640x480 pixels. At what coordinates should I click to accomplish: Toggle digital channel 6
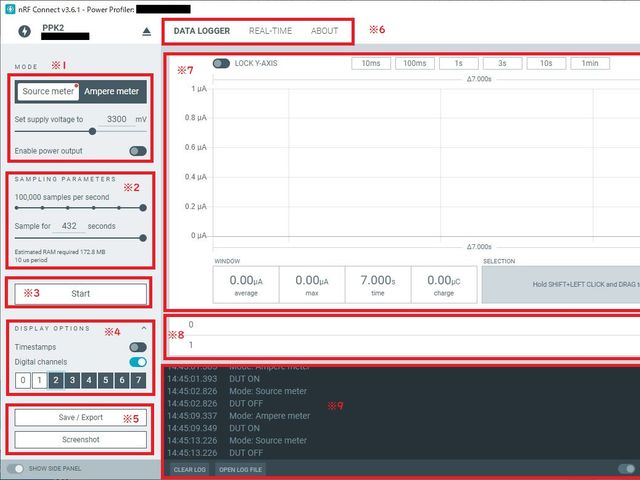pyautogui.click(x=122, y=380)
